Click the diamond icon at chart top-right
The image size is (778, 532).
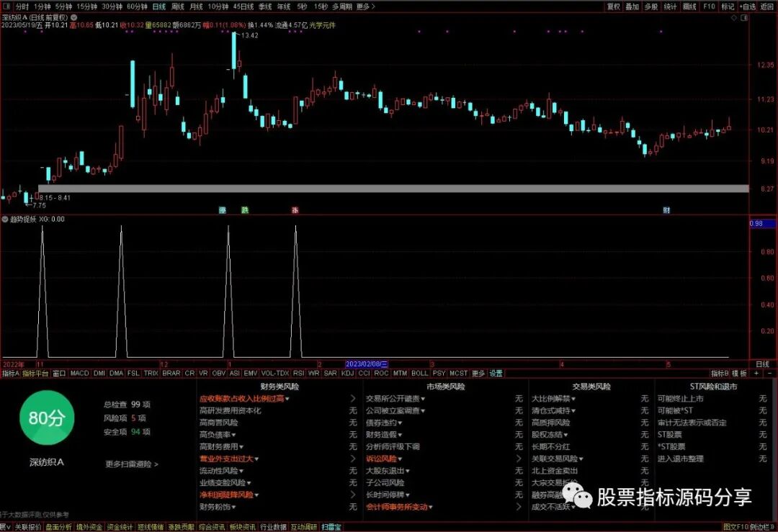734,17
